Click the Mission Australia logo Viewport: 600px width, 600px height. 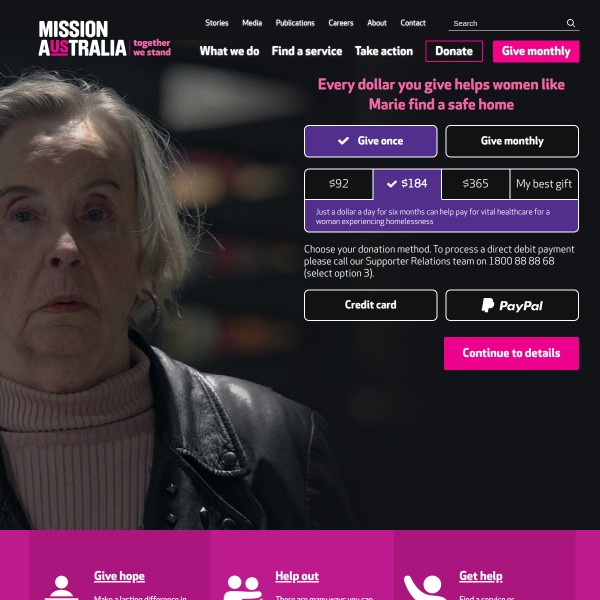104,39
